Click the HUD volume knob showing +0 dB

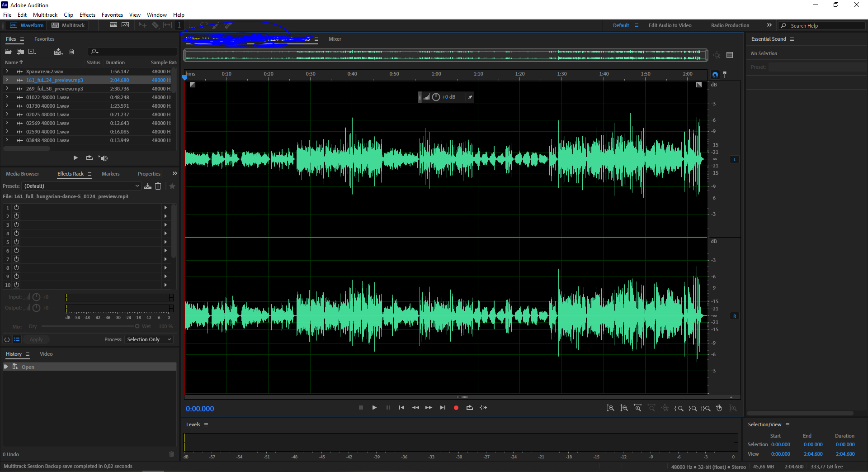(x=436, y=97)
